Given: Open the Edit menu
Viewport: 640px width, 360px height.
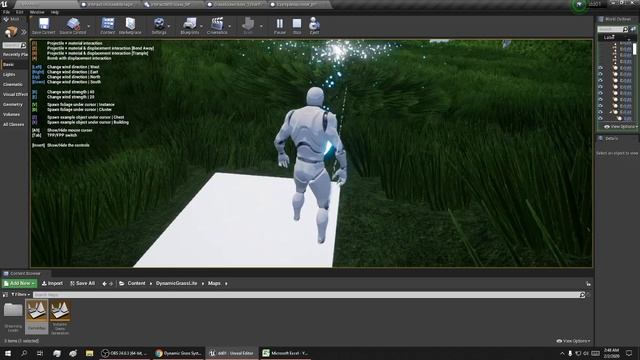Looking at the screenshot, I should tap(19, 12).
